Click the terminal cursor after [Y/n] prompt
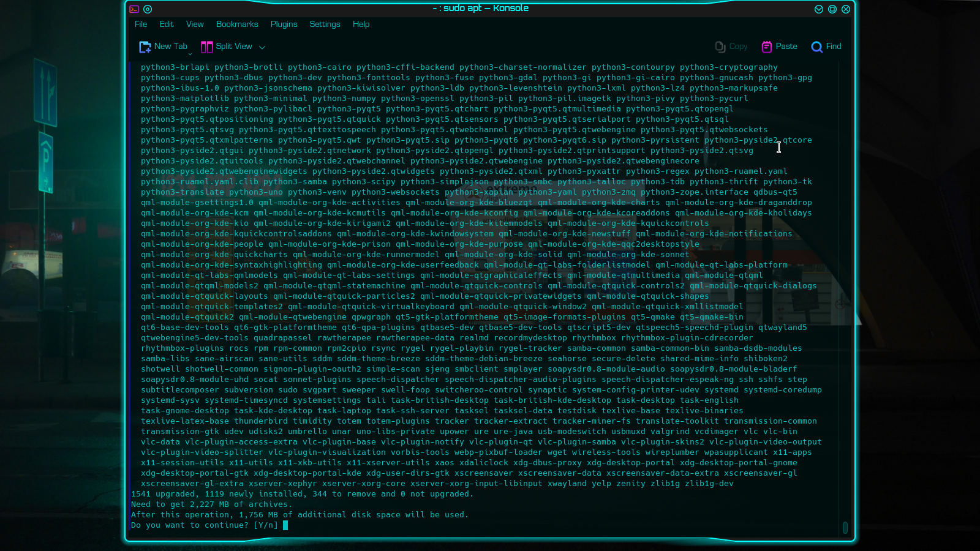Viewport: 980px width, 551px height. [285, 525]
